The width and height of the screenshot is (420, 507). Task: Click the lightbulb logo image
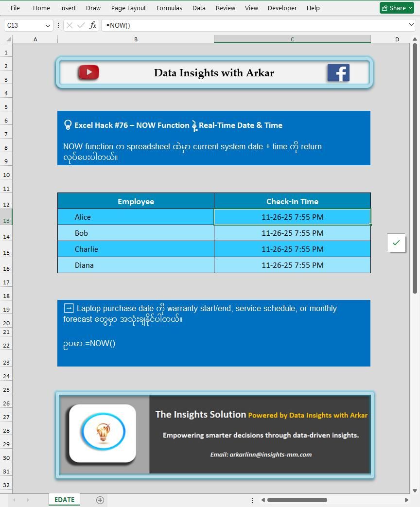(x=103, y=433)
